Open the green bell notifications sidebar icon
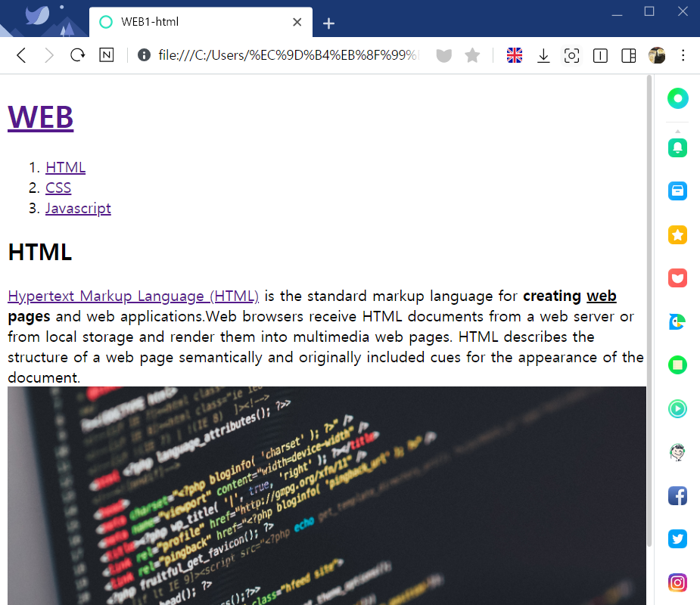Screen dimensions: 700x605 point(678,147)
